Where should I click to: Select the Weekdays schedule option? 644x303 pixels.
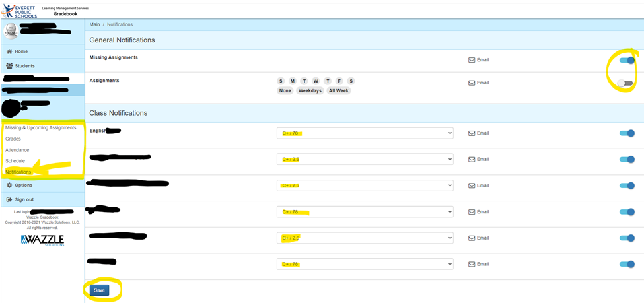pos(308,90)
